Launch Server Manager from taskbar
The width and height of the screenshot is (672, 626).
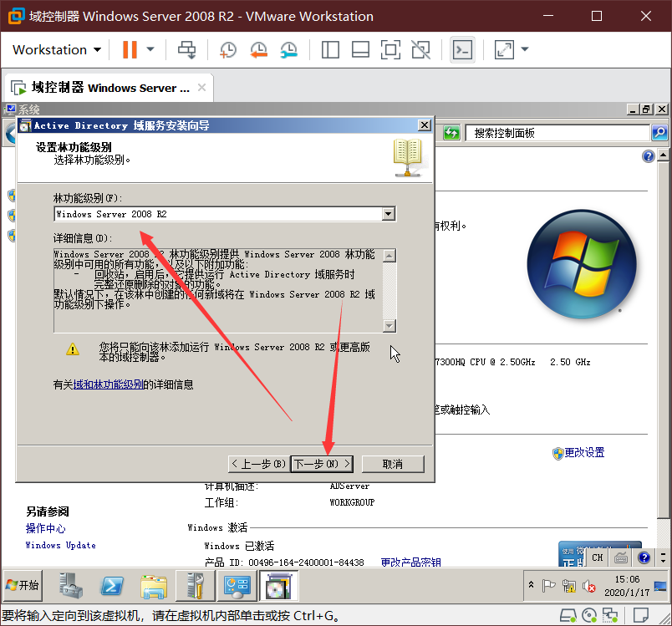click(x=71, y=586)
